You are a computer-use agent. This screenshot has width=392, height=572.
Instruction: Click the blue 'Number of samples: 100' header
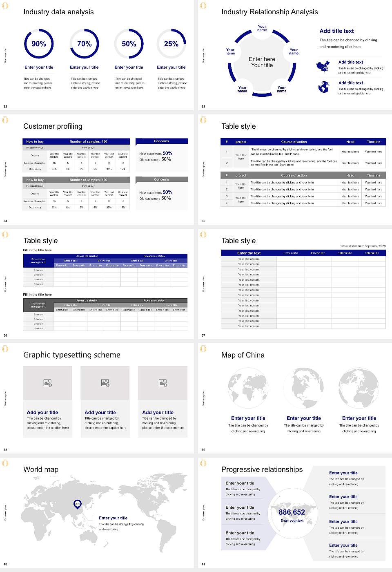coord(88,141)
